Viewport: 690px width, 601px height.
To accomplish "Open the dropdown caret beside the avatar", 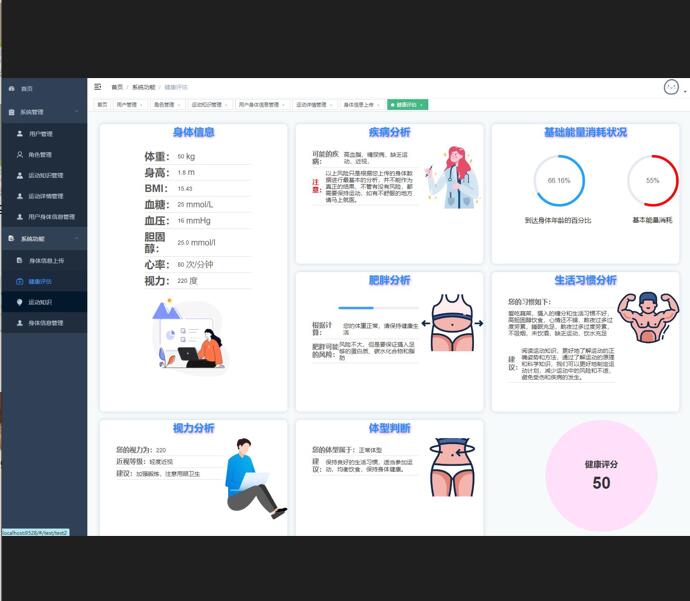I will (685, 92).
